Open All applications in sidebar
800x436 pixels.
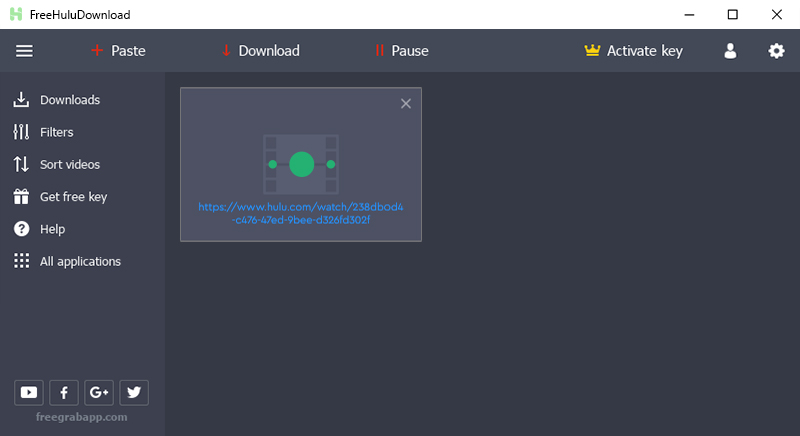(67, 261)
